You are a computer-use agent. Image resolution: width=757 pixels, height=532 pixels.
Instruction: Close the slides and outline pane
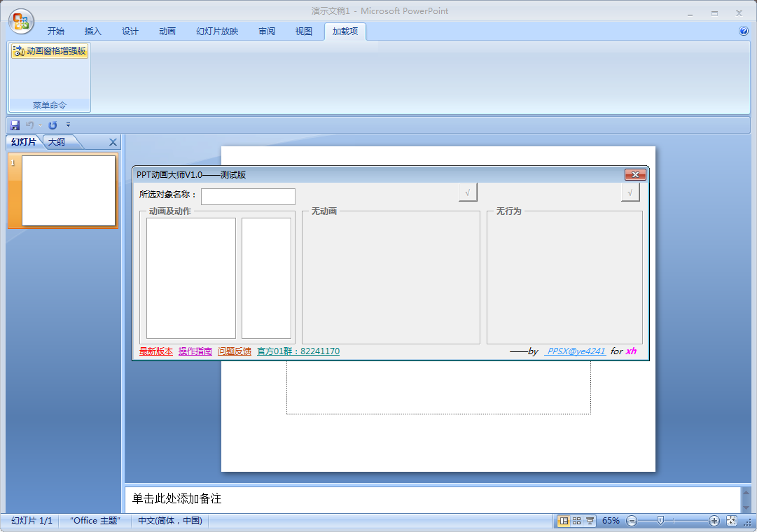pyautogui.click(x=113, y=142)
